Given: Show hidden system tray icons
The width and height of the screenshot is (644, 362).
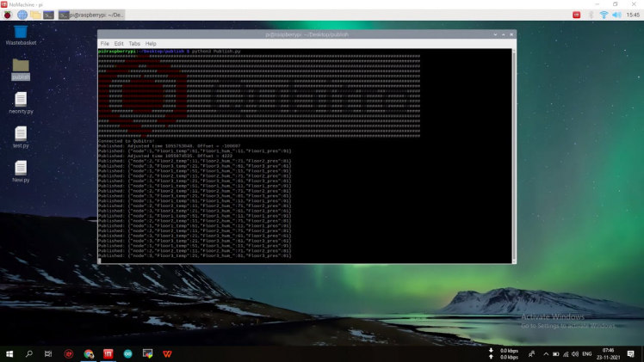Looking at the screenshot, I should (546, 353).
